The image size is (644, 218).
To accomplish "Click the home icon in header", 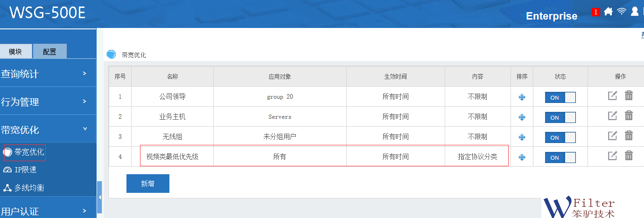I will tap(608, 12).
